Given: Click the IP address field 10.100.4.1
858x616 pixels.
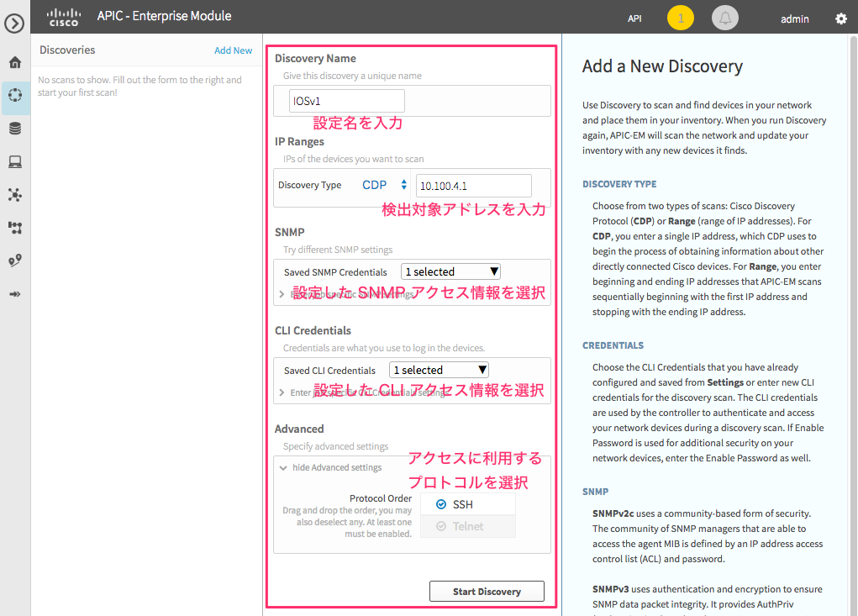Looking at the screenshot, I should [x=473, y=186].
